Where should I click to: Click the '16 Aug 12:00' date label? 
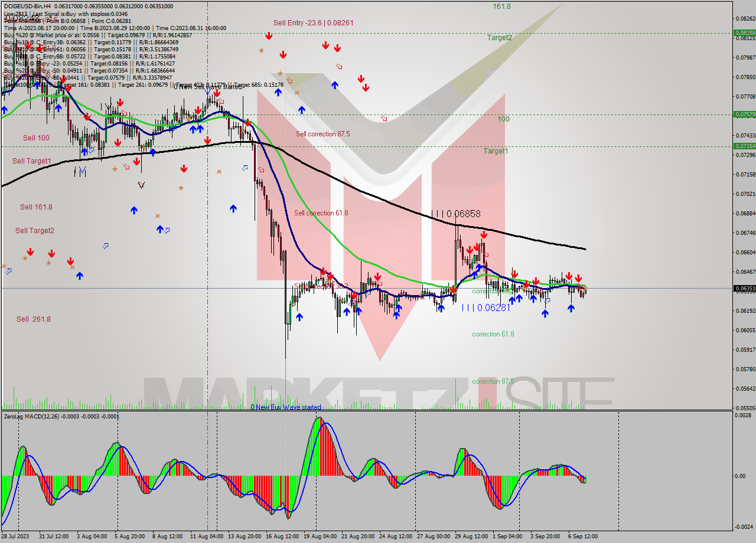tap(282, 537)
